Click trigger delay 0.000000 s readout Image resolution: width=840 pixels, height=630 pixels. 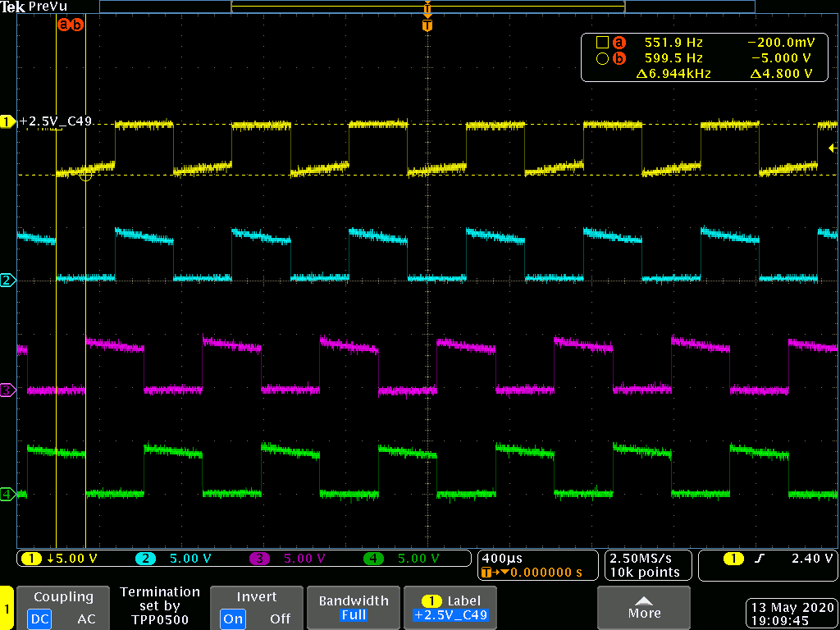pos(546,573)
